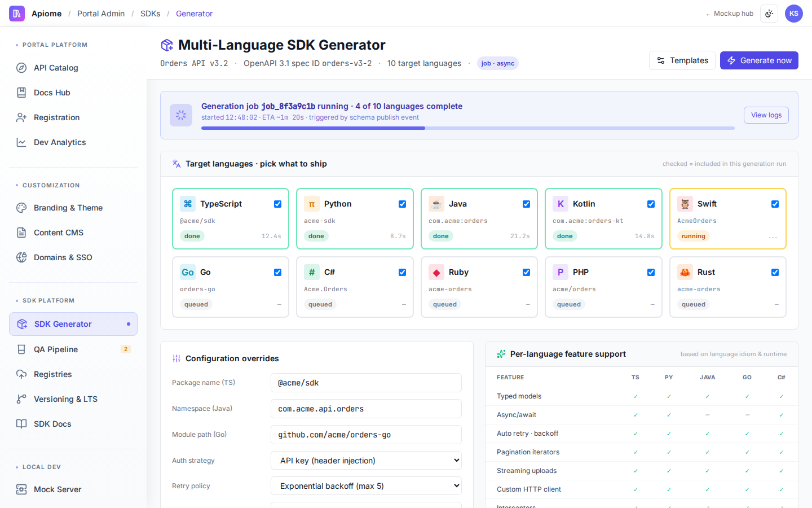
Task: Click the Registration user-plus icon
Action: 21,117
